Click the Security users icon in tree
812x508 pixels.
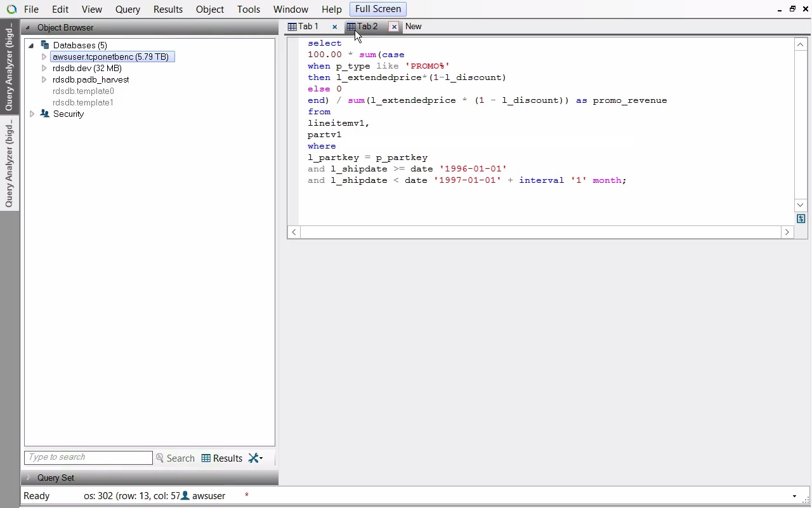(44, 114)
